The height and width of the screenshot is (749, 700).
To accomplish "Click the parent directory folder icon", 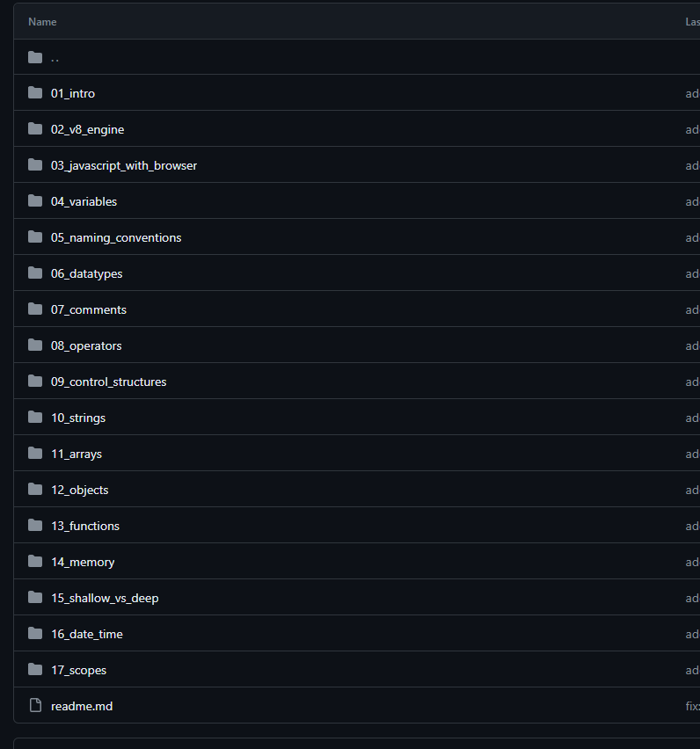I will (35, 57).
